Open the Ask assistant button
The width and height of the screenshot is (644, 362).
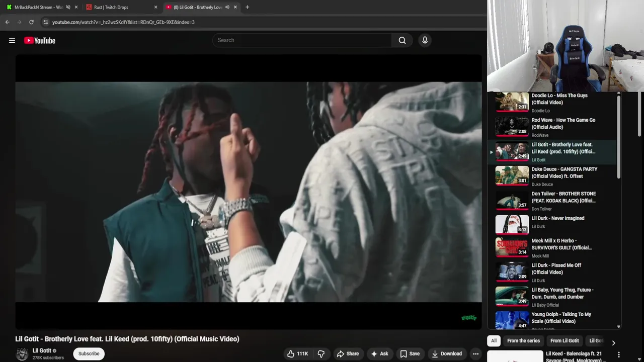pos(379,353)
